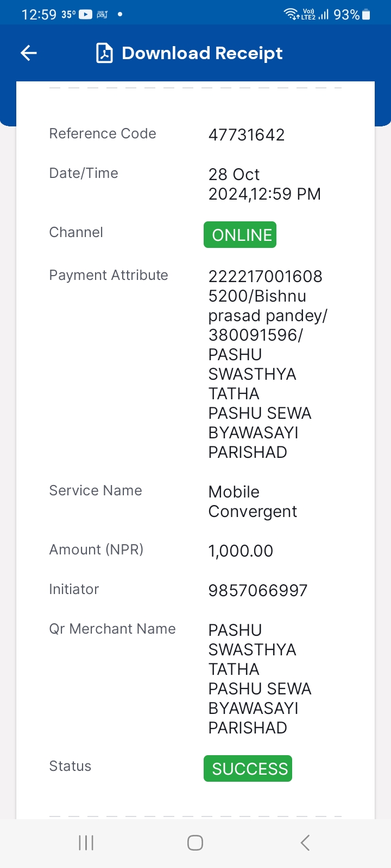Tap the Qr Merchant Name value

pyautogui.click(x=260, y=679)
